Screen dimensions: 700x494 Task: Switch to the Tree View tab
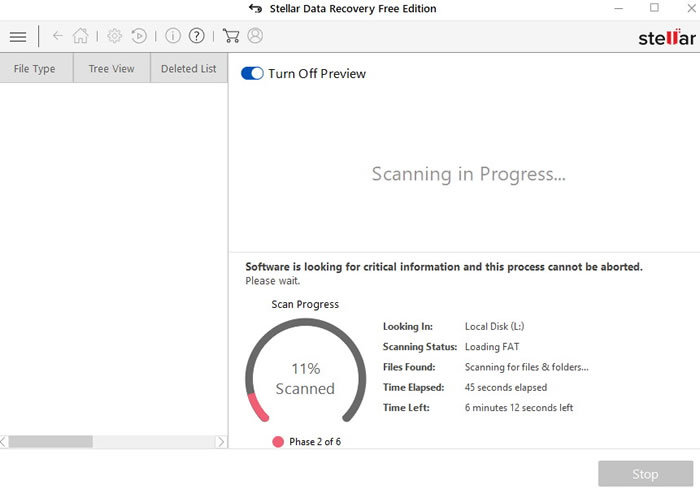tap(111, 69)
